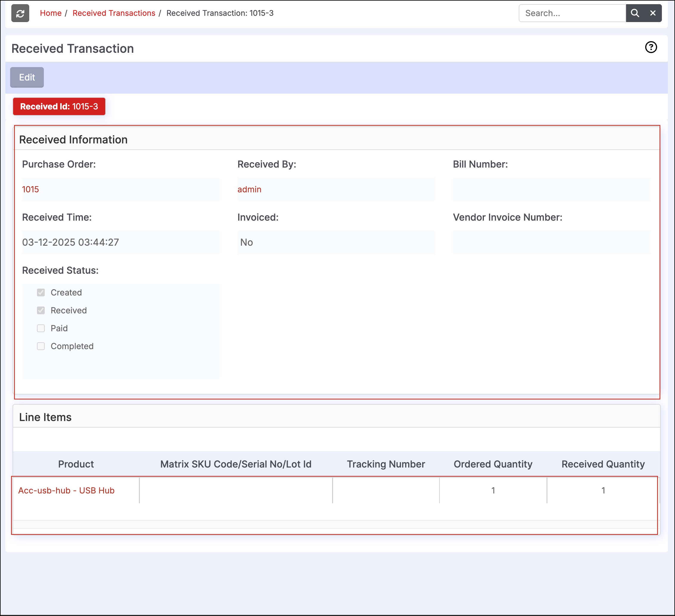Click the Purchase Order: label
The width and height of the screenshot is (675, 616).
click(x=59, y=164)
